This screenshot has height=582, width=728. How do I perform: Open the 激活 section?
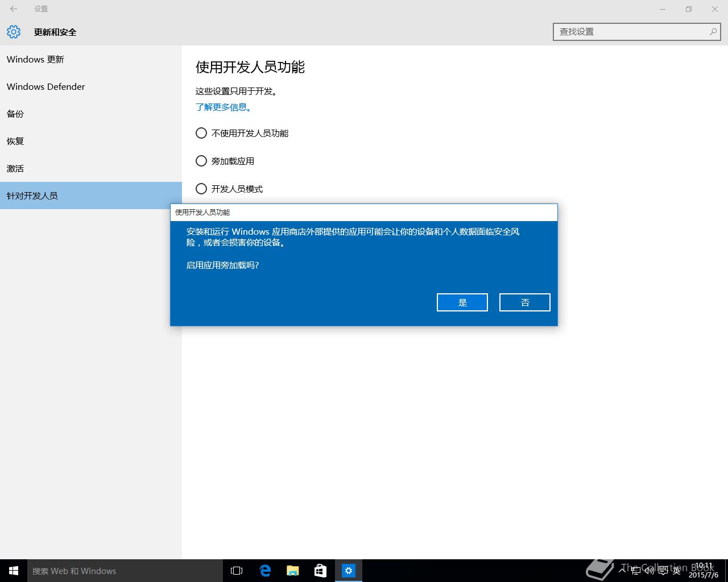91,168
